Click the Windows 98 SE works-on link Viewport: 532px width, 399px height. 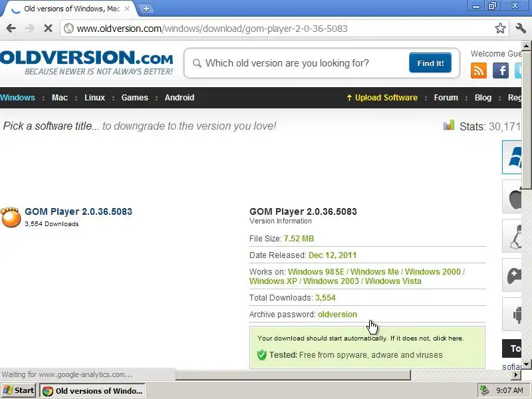click(x=316, y=272)
